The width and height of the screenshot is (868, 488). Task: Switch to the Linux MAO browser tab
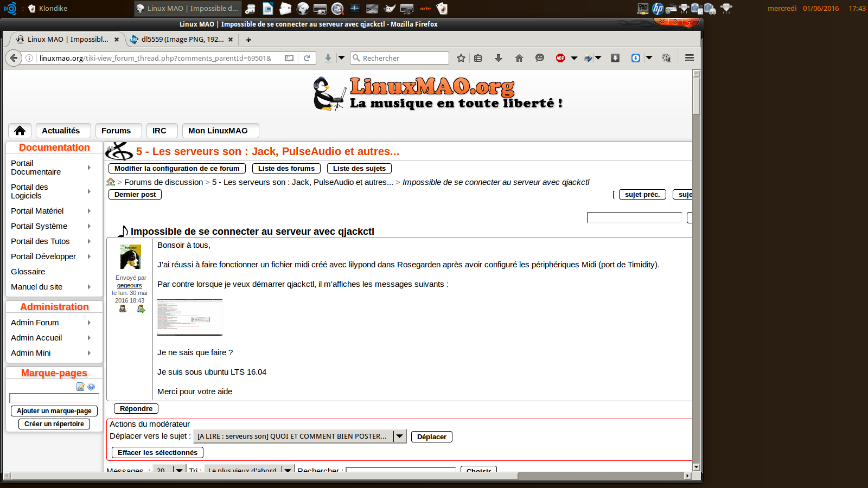point(68,40)
